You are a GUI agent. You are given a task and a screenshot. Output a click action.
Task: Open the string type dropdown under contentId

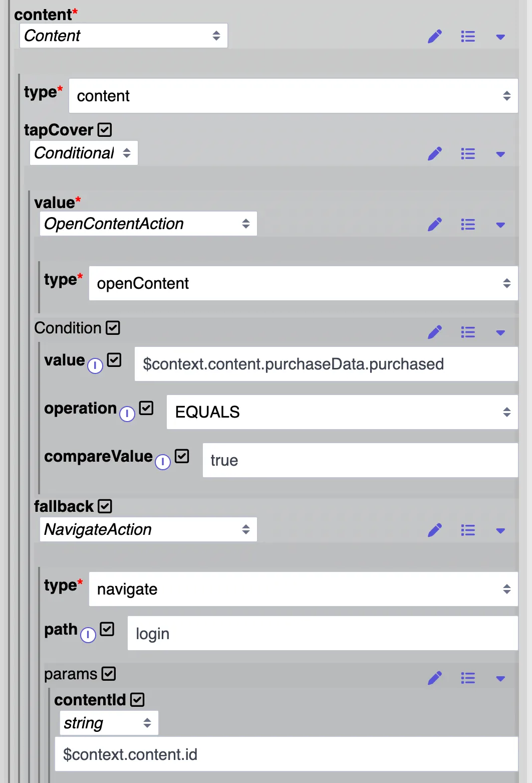(x=109, y=723)
